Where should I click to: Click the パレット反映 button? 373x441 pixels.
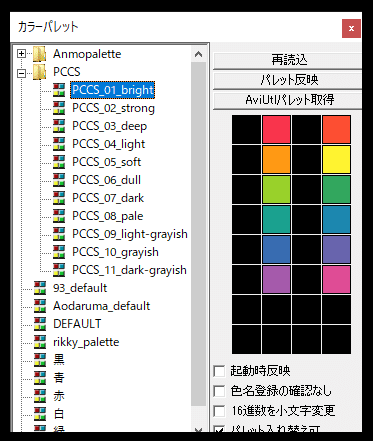287,80
